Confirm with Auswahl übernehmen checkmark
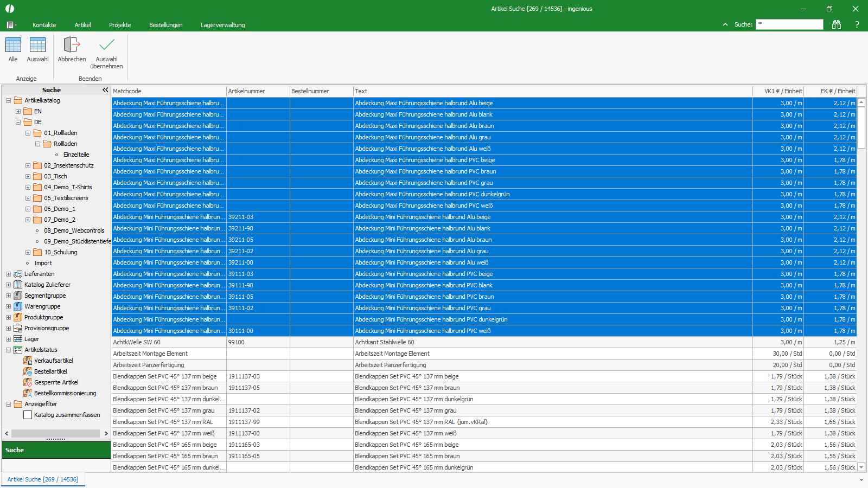This screenshot has height=488, width=868. pos(106,44)
